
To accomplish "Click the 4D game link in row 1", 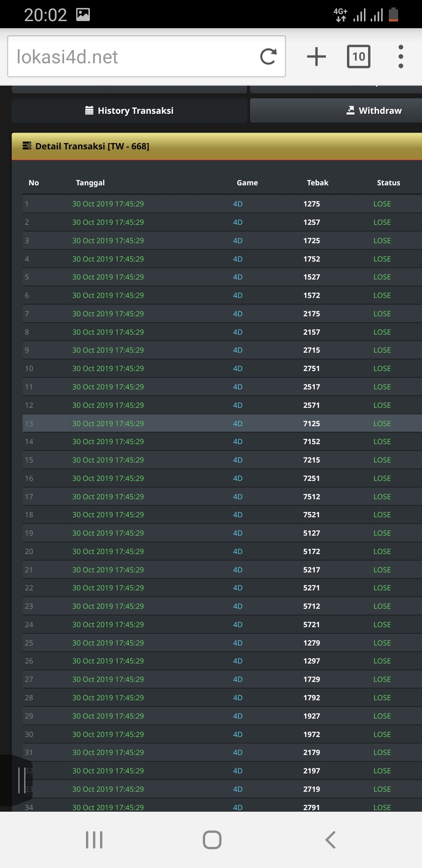I will click(238, 204).
